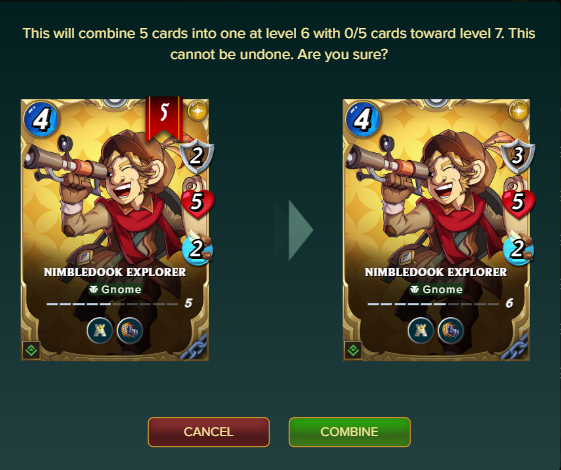This screenshot has height=470, width=561.
Task: Click the mana cost icon on right card
Action: pos(363,119)
